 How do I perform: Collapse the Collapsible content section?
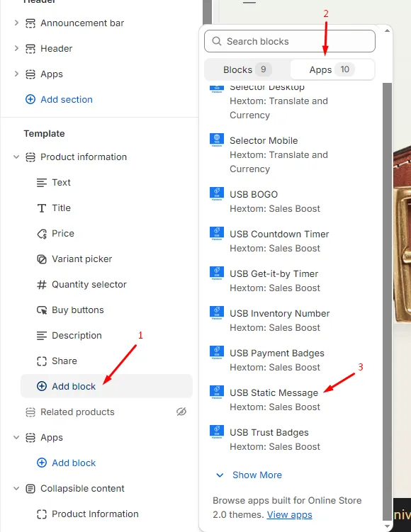pos(16,488)
